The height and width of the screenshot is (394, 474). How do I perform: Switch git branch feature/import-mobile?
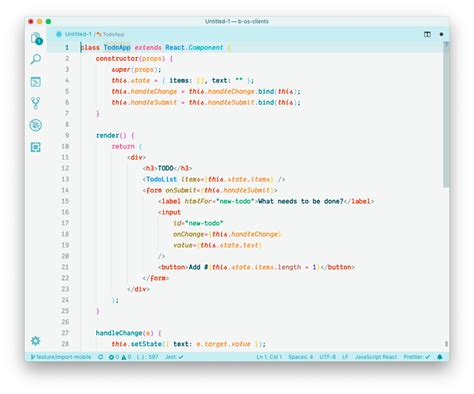coord(61,357)
